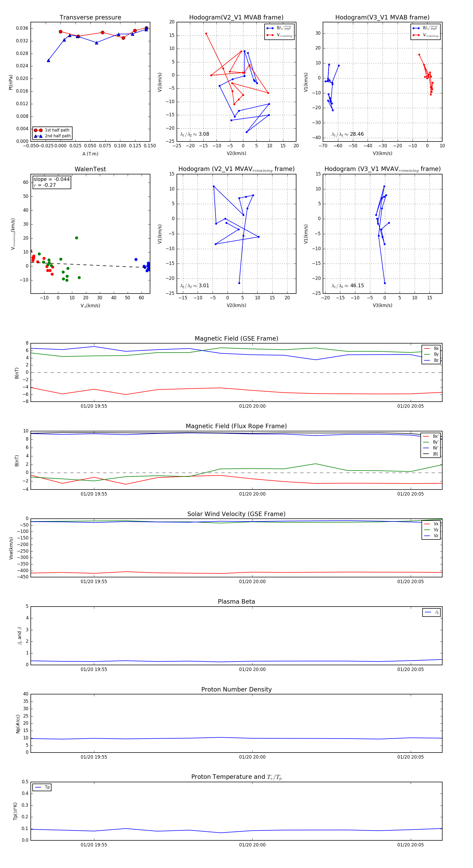This screenshot has width=473, height=868.
Task: Click the "40" top tick in Proton Number Density plot
Action: tap(26, 694)
